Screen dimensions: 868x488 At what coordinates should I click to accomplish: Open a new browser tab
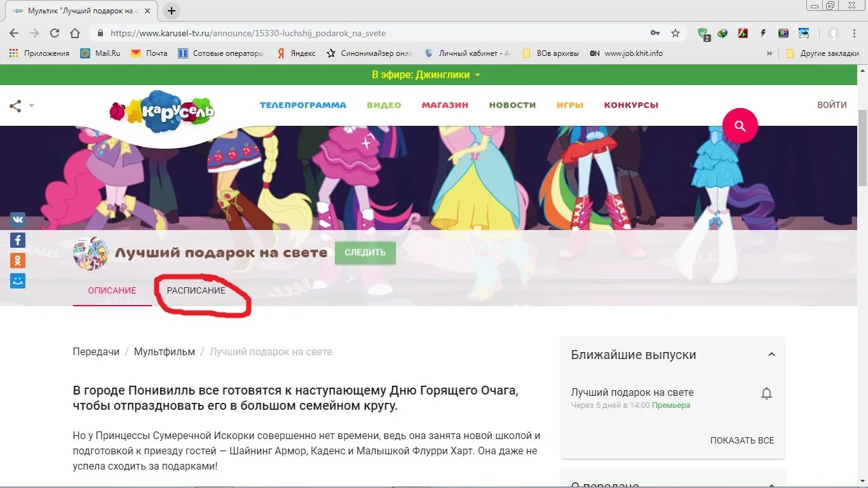pyautogui.click(x=172, y=11)
